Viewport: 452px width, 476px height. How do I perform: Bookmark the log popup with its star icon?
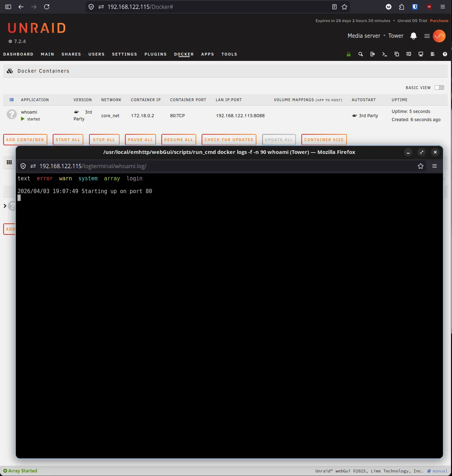pyautogui.click(x=421, y=166)
